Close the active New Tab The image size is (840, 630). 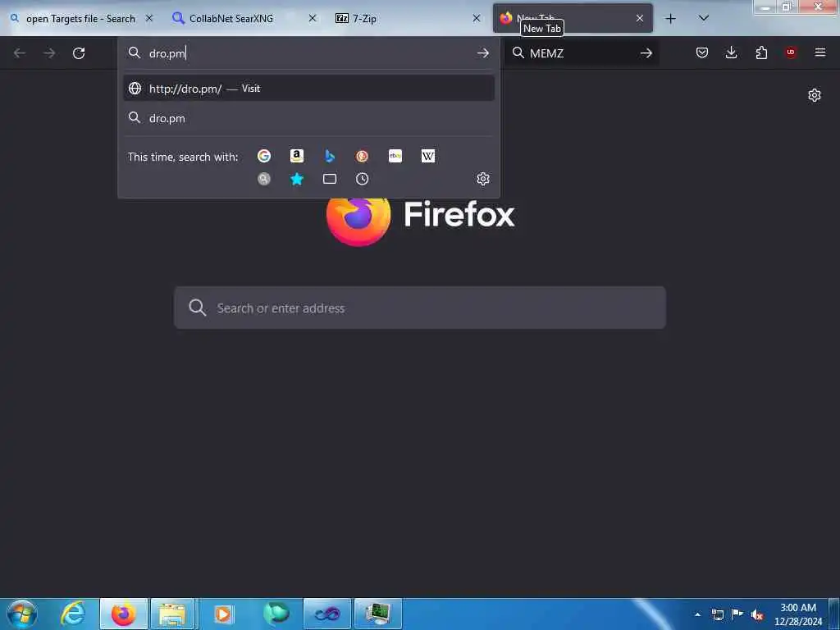pos(640,18)
